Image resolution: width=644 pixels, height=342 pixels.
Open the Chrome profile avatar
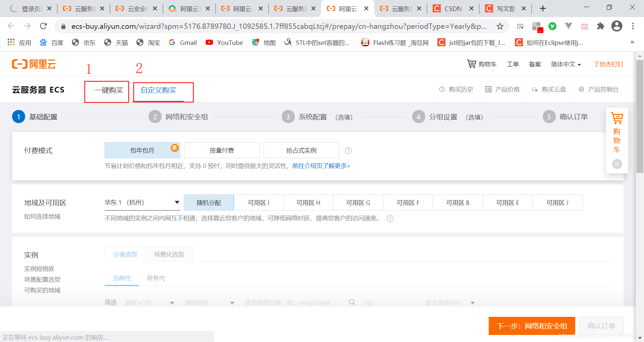coord(617,26)
